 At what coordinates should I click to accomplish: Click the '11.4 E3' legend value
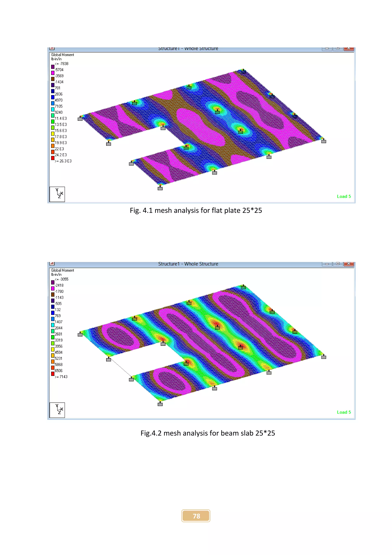click(x=61, y=118)
